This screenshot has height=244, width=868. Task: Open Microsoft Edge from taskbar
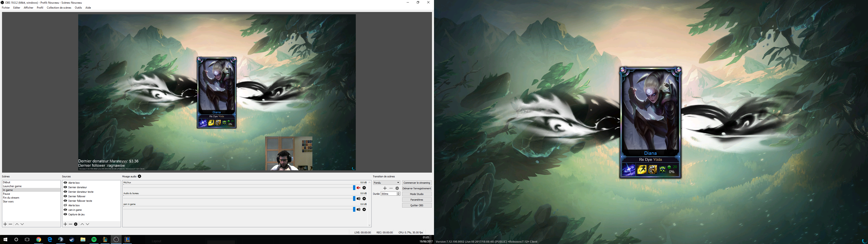(50, 240)
